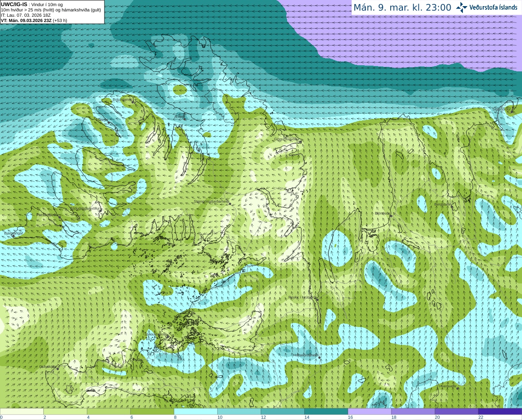
Task: Click the Holtavörðuheiði station label
Action: 306,355
